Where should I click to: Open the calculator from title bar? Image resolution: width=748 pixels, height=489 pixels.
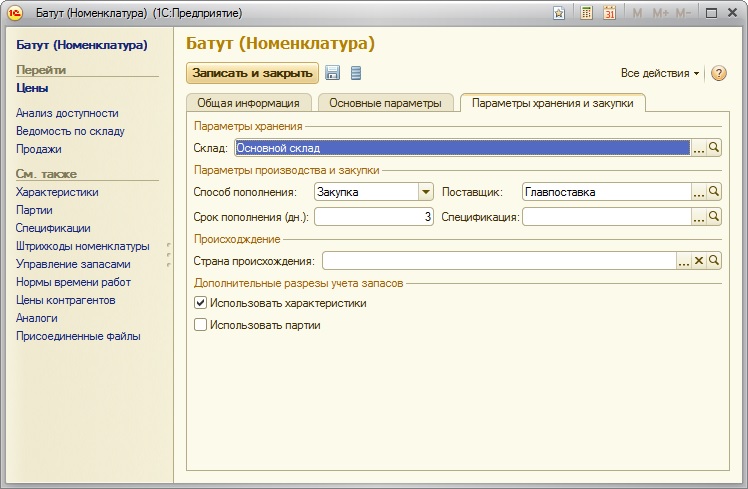point(586,13)
